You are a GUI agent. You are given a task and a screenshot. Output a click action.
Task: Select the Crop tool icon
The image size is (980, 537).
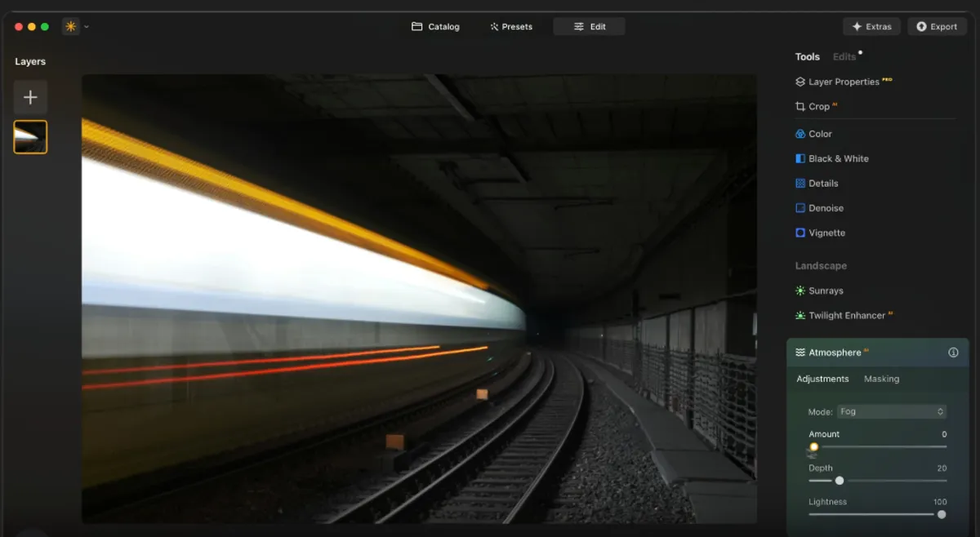pos(800,107)
